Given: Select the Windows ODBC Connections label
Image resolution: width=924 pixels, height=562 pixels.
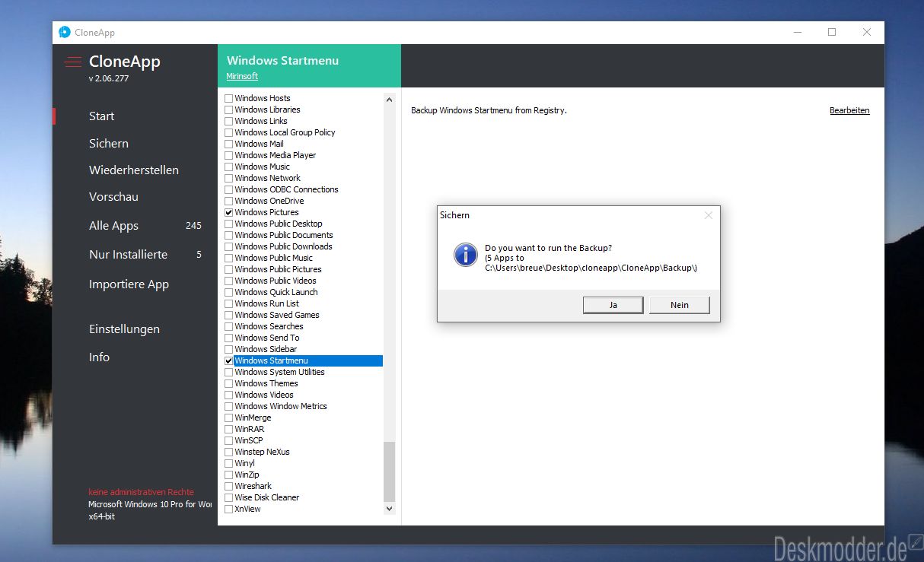Looking at the screenshot, I should [x=286, y=189].
